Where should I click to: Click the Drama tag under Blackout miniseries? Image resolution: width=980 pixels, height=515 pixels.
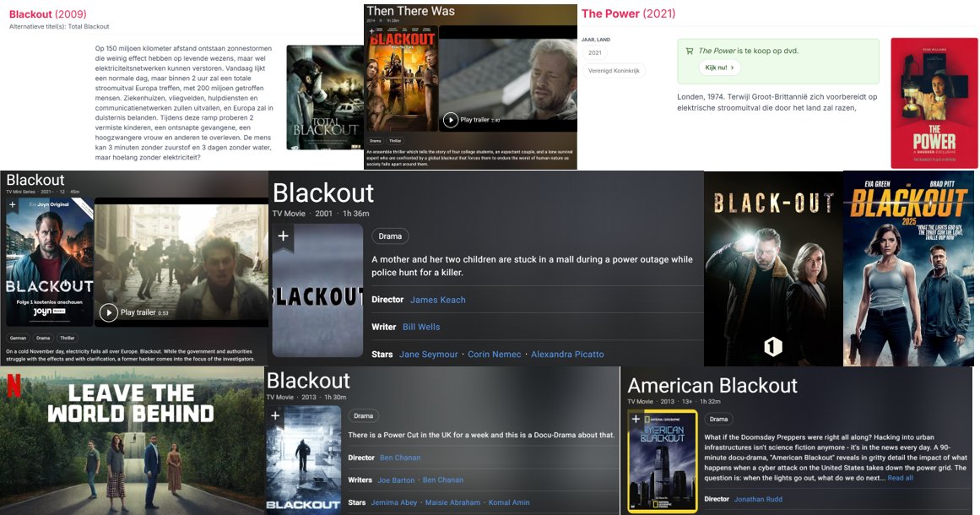click(x=43, y=338)
